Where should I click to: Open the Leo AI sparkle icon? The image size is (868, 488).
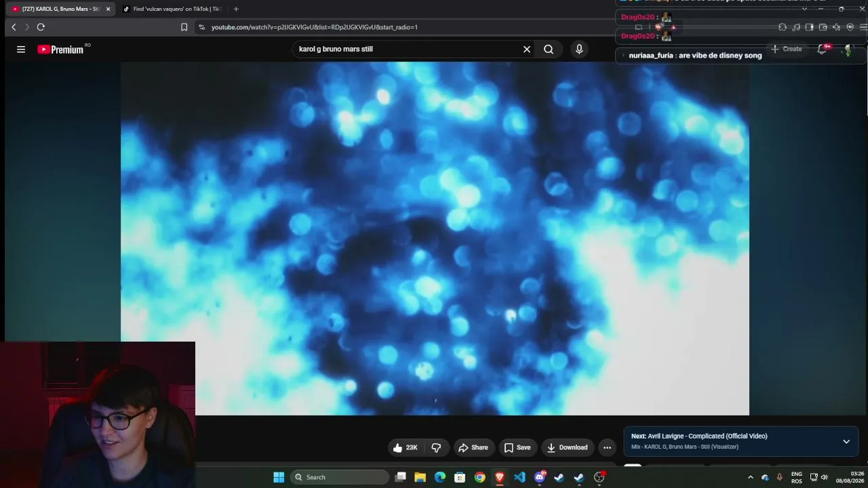coord(836,27)
